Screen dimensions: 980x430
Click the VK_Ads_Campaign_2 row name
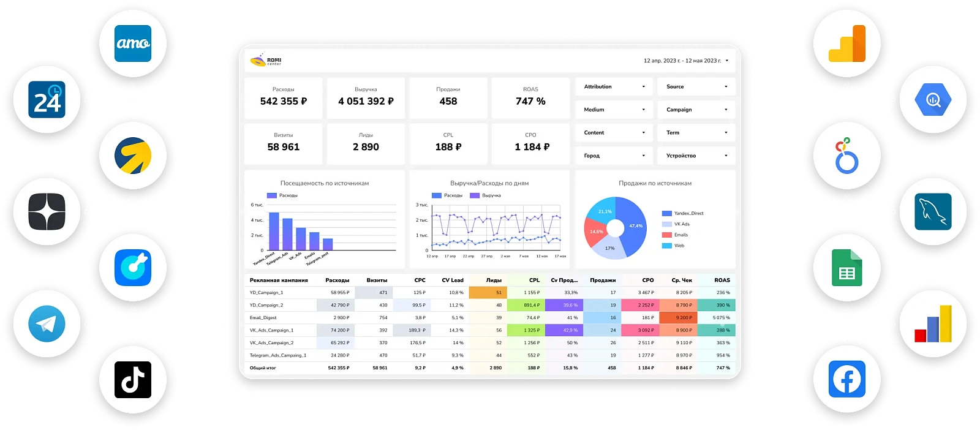click(x=271, y=342)
